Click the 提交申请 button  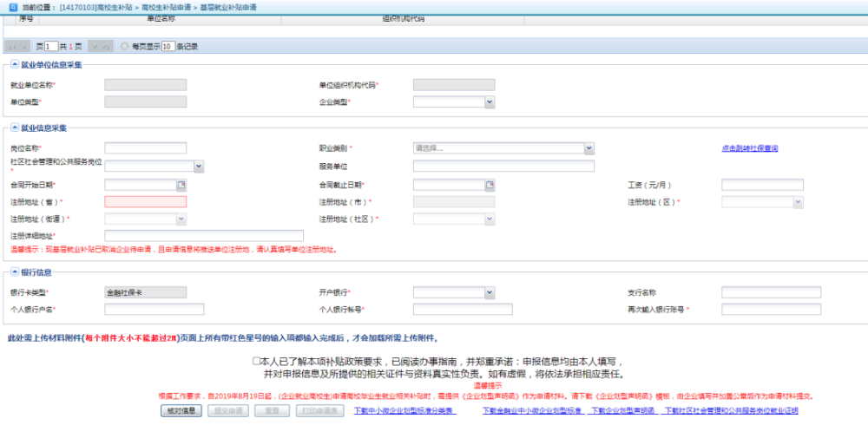pyautogui.click(x=228, y=410)
